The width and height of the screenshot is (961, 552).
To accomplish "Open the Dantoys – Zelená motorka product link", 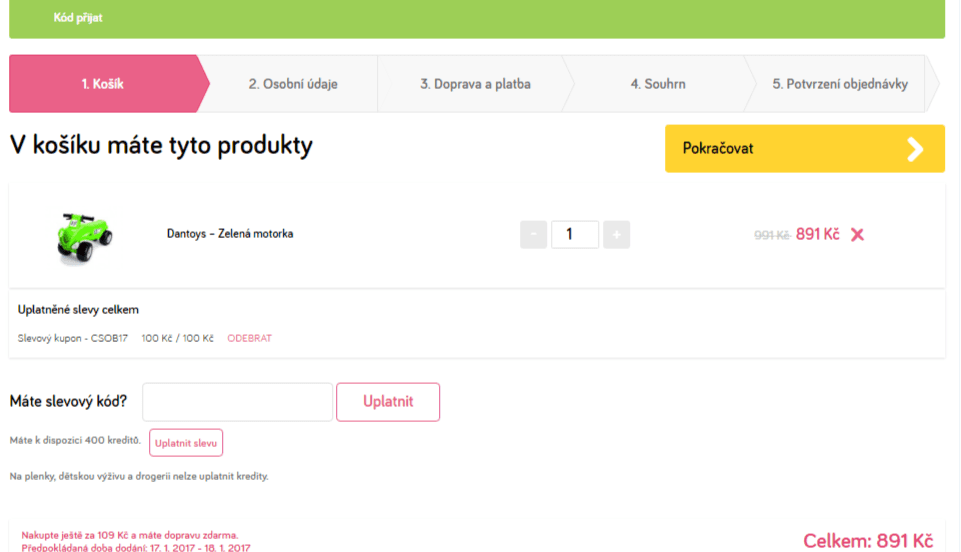I will (230, 234).
